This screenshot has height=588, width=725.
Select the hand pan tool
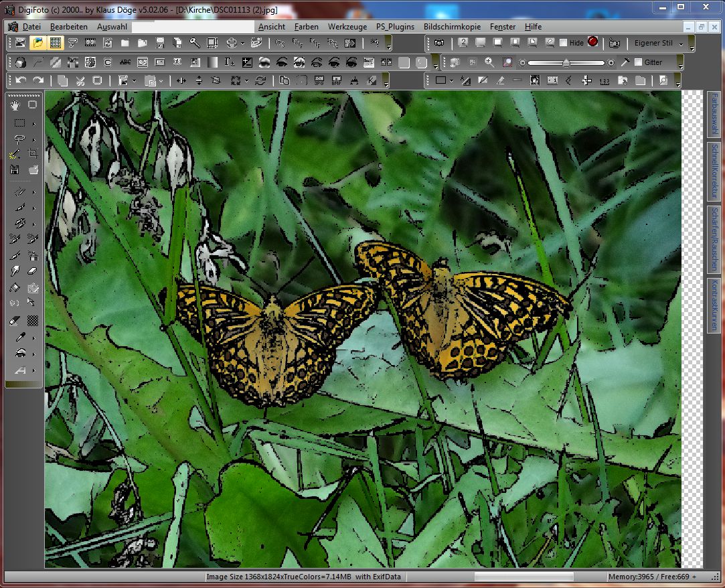[x=15, y=104]
